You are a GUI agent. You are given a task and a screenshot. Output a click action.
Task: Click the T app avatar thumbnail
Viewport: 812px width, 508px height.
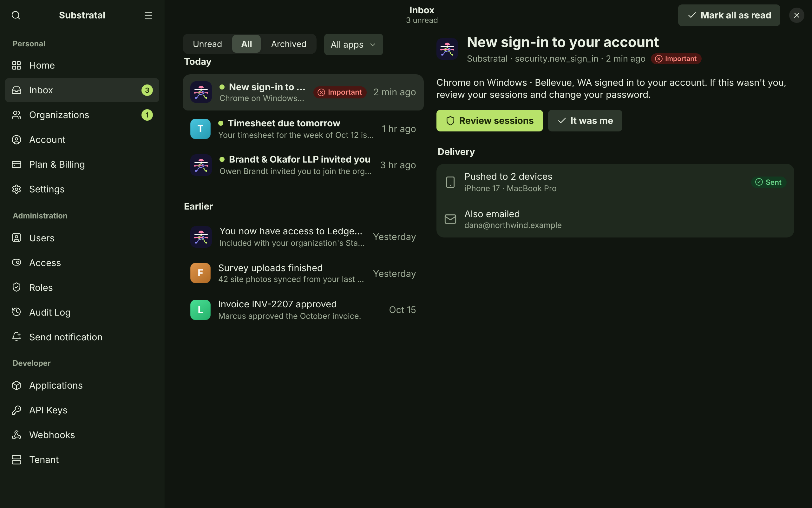coord(200,129)
